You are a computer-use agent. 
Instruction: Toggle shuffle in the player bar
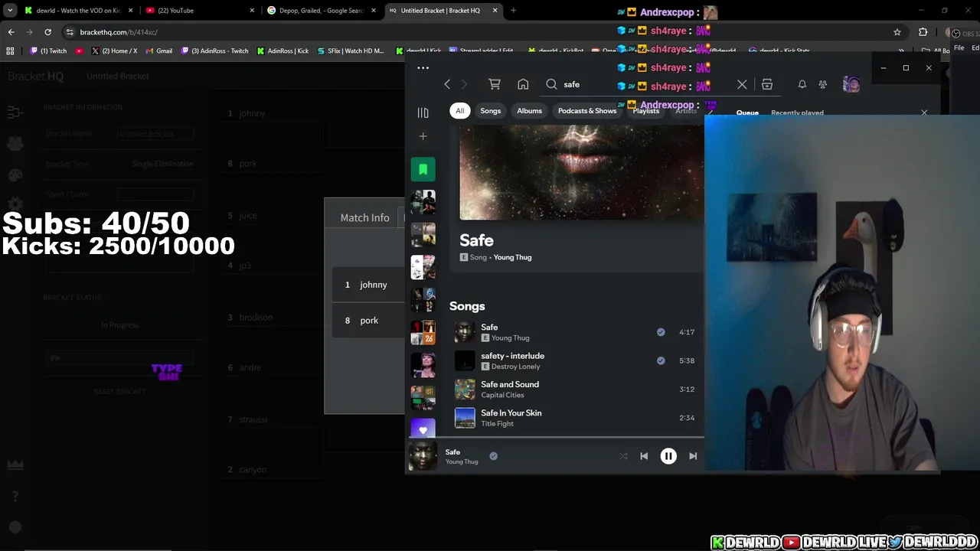[623, 456]
